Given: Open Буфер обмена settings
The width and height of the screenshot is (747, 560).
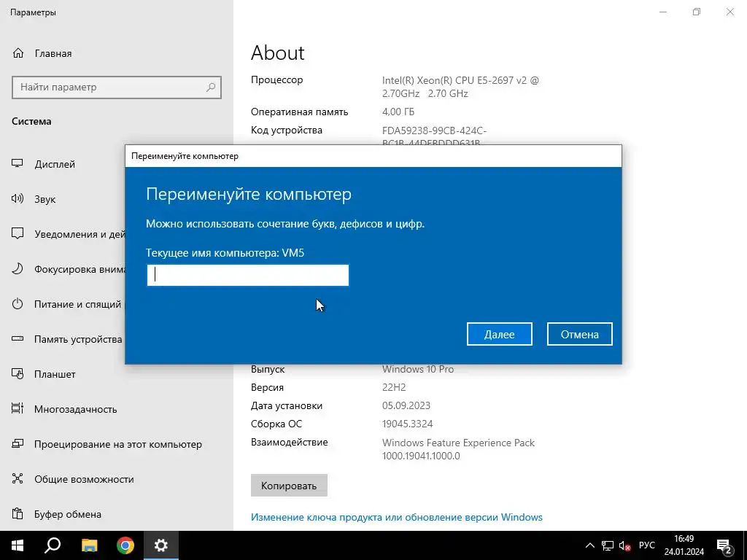Looking at the screenshot, I should tap(68, 514).
